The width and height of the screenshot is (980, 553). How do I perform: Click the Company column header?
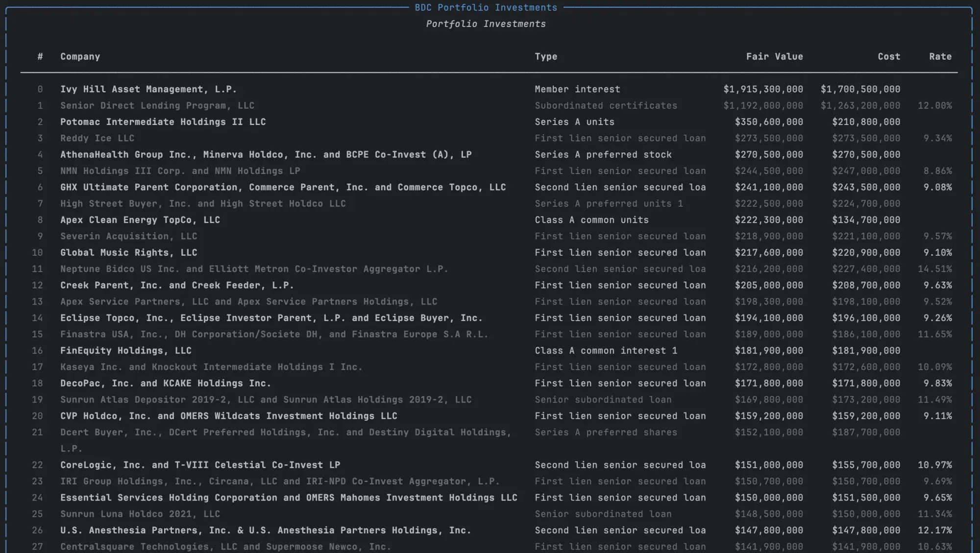click(80, 56)
